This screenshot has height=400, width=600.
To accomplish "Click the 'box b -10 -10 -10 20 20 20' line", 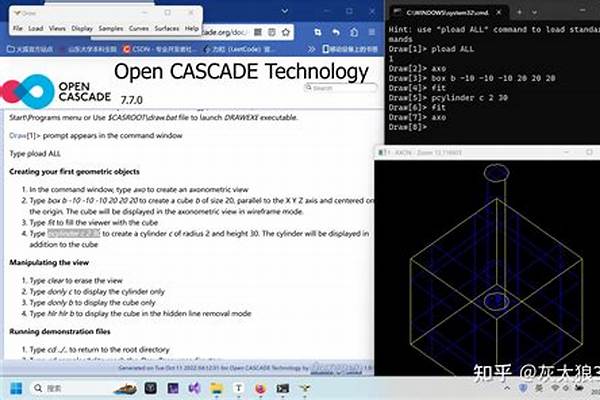I will click(x=472, y=78).
